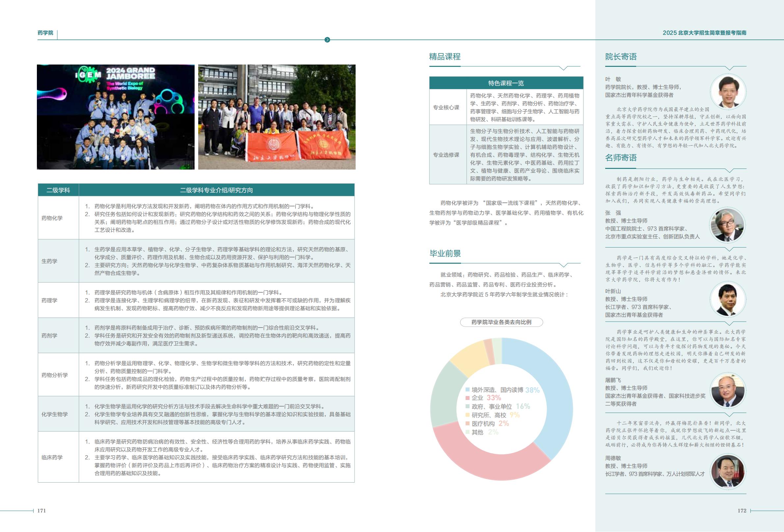Click the 药理学 row label
The image size is (784, 532).
pos(49,300)
